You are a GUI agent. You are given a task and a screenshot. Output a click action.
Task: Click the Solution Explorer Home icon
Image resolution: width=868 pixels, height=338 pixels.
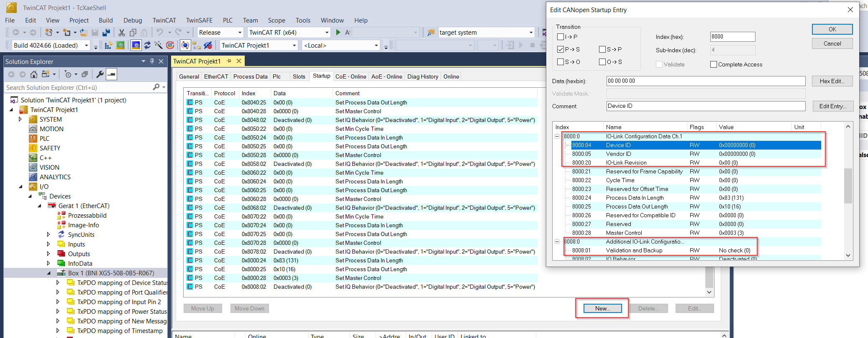pyautogui.click(x=34, y=74)
